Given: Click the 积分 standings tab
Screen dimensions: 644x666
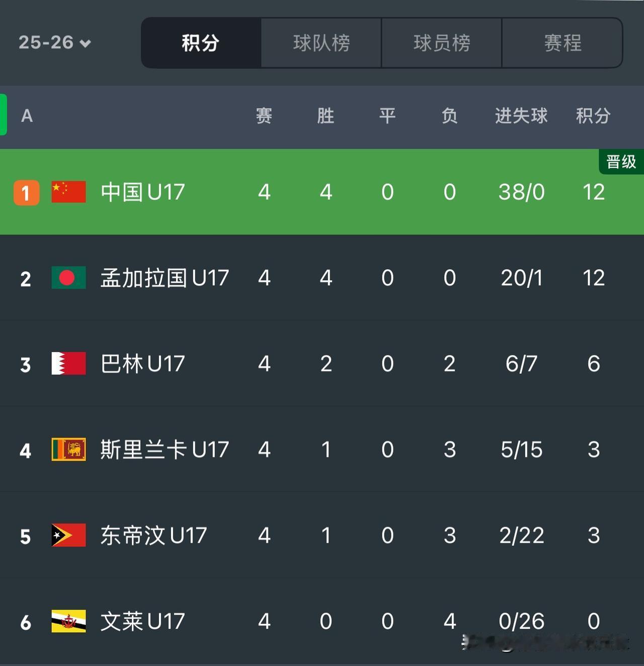Looking at the screenshot, I should pyautogui.click(x=200, y=43).
